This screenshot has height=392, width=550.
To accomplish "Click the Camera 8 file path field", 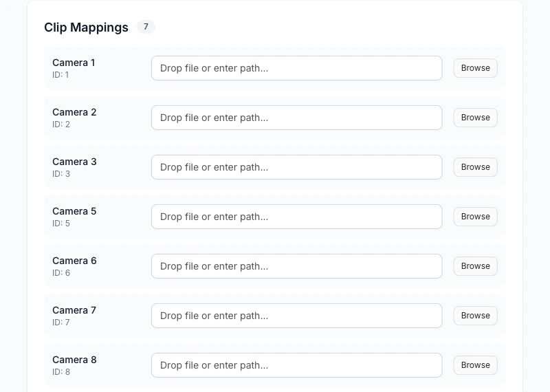I will tap(296, 365).
